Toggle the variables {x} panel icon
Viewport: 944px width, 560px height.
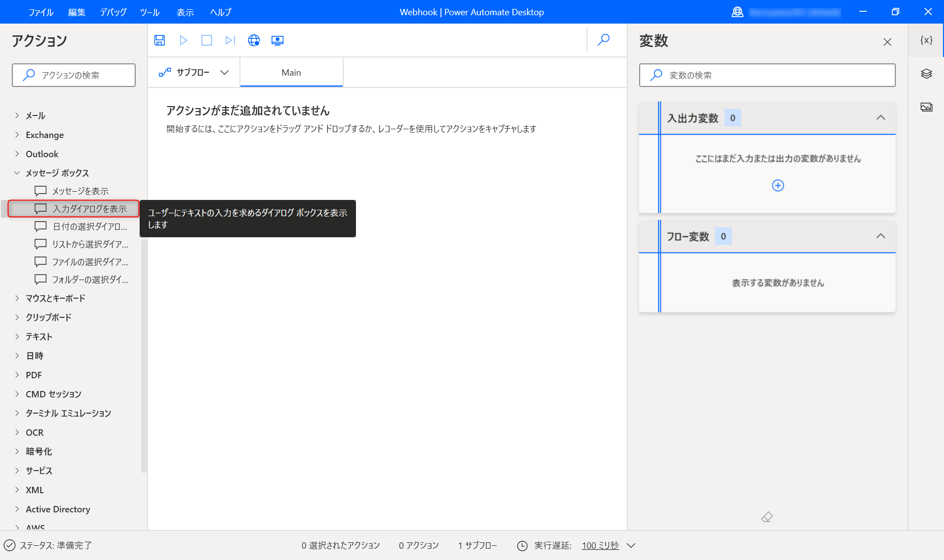926,40
